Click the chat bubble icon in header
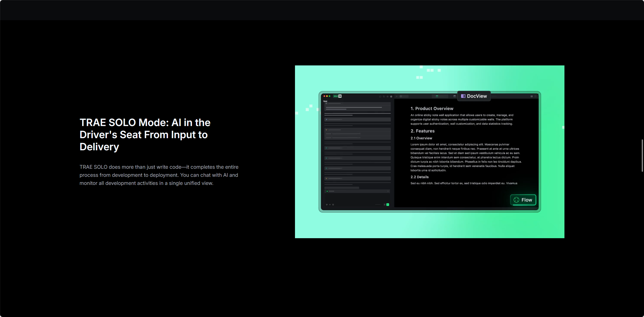This screenshot has height=317, width=644. point(380,96)
